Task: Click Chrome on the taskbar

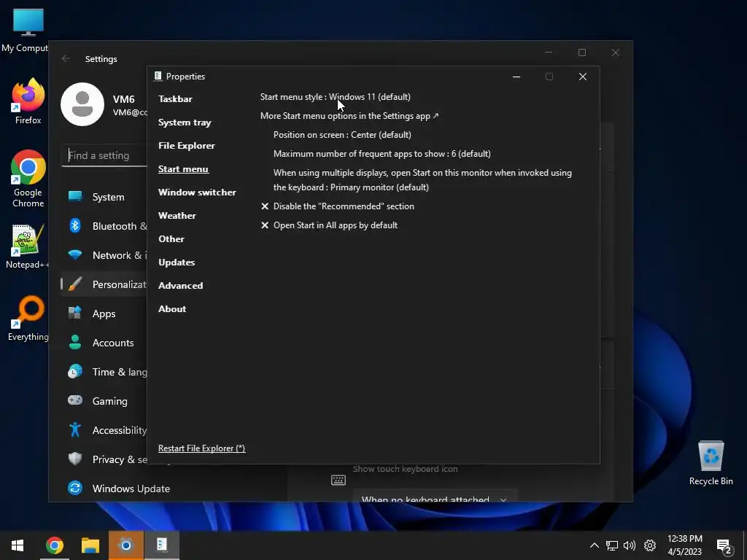Action: point(54,545)
